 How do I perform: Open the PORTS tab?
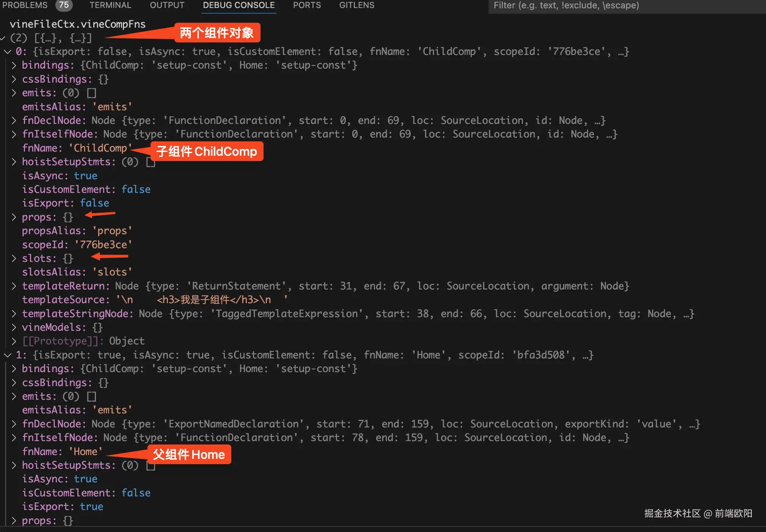(x=307, y=5)
